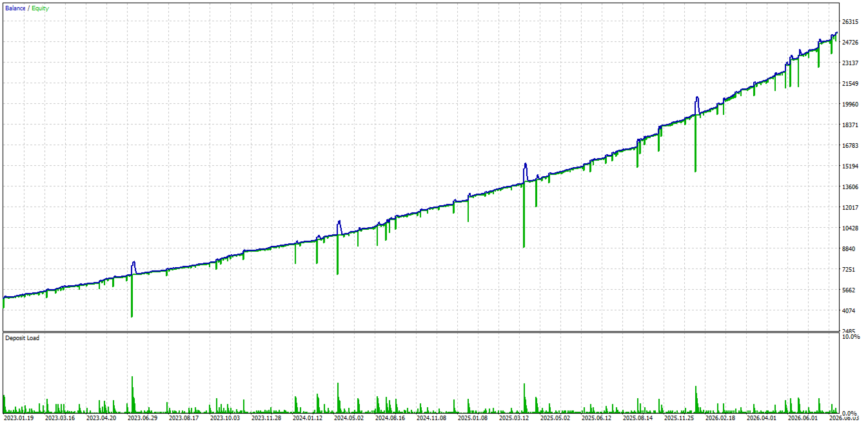Click the Deposit Load panel label
Screen dimensions: 868x424
click(22, 338)
